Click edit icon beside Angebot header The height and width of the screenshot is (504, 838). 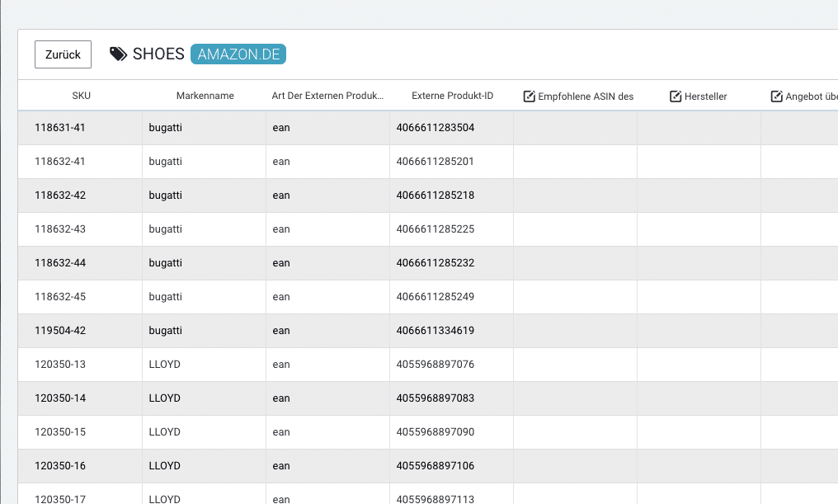pyautogui.click(x=776, y=97)
